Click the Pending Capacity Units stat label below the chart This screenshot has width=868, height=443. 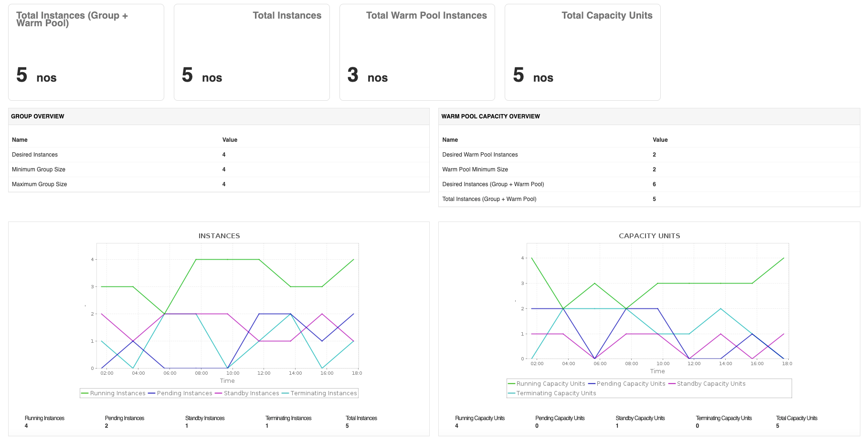(560, 418)
